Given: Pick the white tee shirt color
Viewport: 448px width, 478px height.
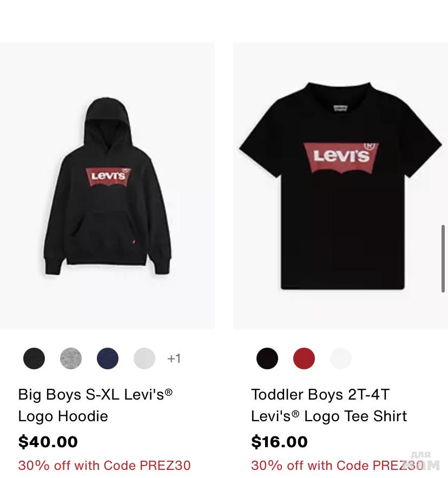Looking at the screenshot, I should (x=341, y=358).
